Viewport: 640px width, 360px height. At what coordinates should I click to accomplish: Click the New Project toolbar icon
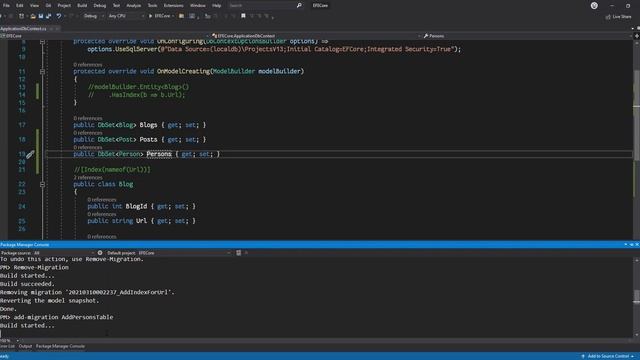point(21,16)
